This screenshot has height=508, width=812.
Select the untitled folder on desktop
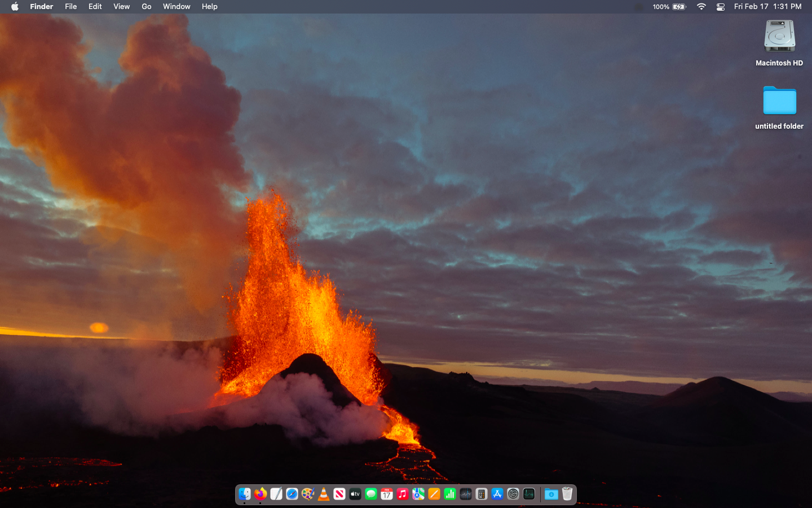(779, 101)
